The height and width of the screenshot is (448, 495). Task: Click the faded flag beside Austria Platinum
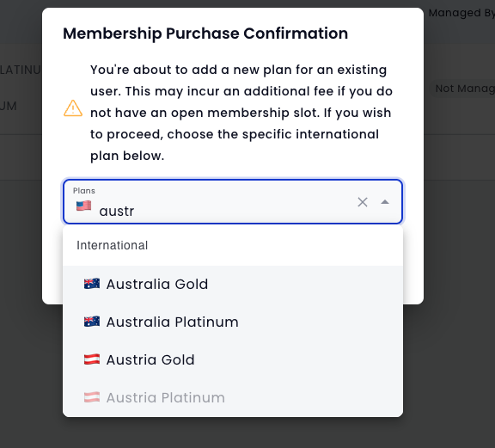[x=92, y=397]
